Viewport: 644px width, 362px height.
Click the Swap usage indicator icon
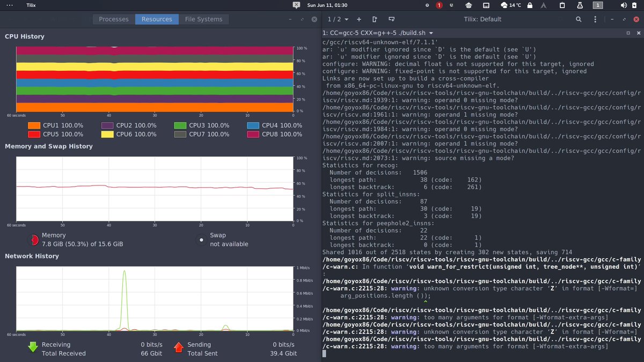pos(201,240)
